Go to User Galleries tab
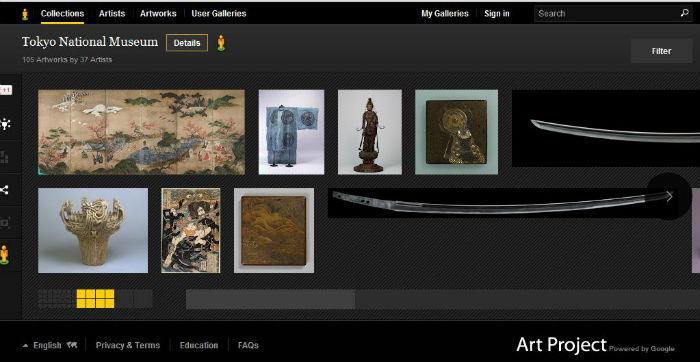The width and height of the screenshot is (700, 362). click(x=219, y=13)
